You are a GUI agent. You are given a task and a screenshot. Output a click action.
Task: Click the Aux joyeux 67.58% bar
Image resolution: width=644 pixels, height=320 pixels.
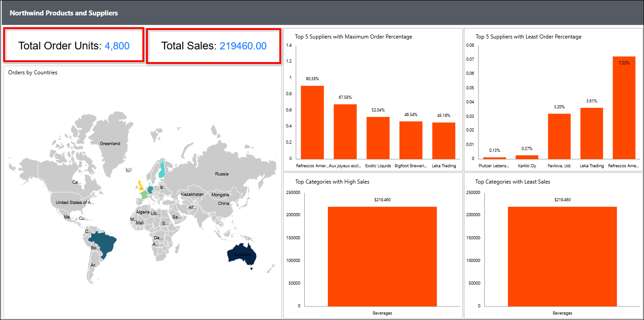click(345, 131)
